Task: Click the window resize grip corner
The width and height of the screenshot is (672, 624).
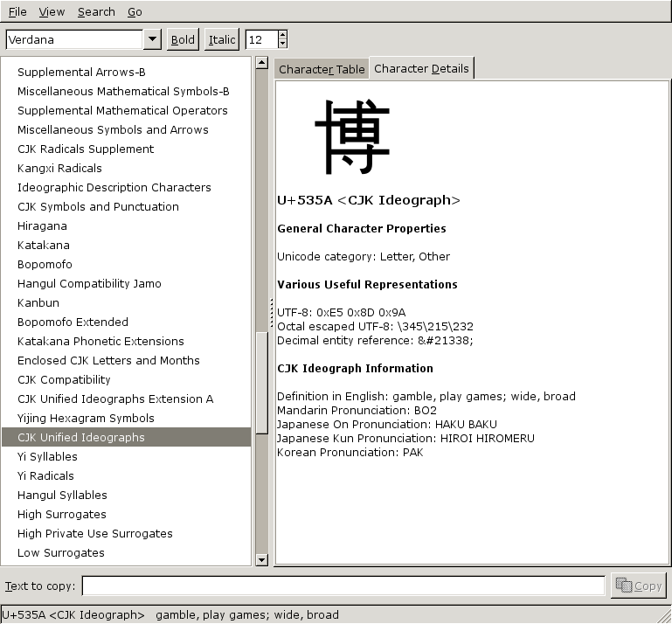Action: point(665,616)
